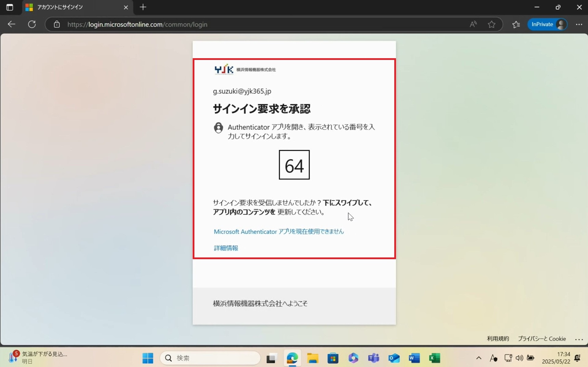Open volume control tray icon

pyautogui.click(x=519, y=358)
